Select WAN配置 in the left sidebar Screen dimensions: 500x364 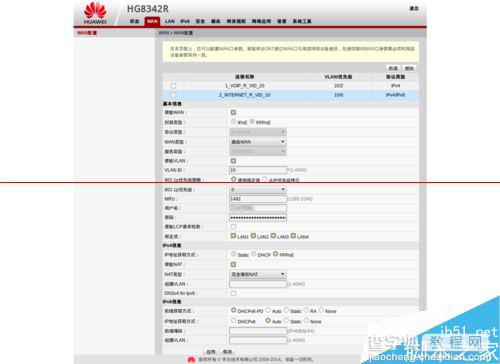tap(87, 33)
